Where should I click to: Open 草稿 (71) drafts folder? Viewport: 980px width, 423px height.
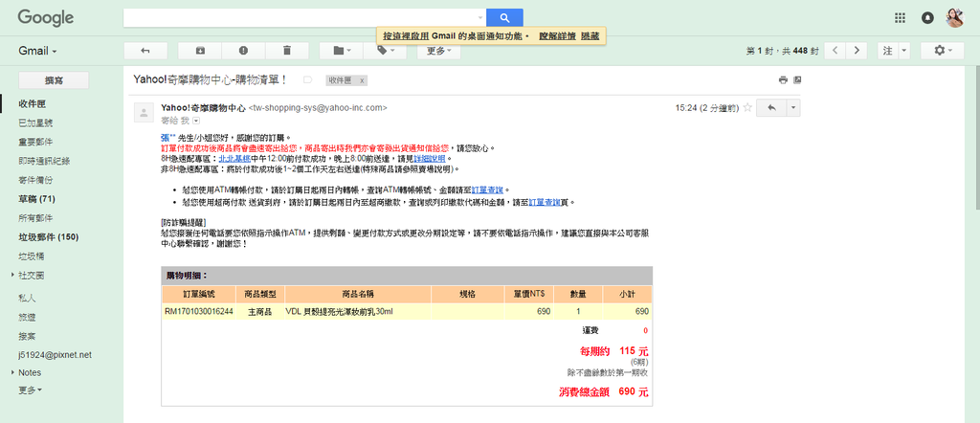(x=37, y=199)
